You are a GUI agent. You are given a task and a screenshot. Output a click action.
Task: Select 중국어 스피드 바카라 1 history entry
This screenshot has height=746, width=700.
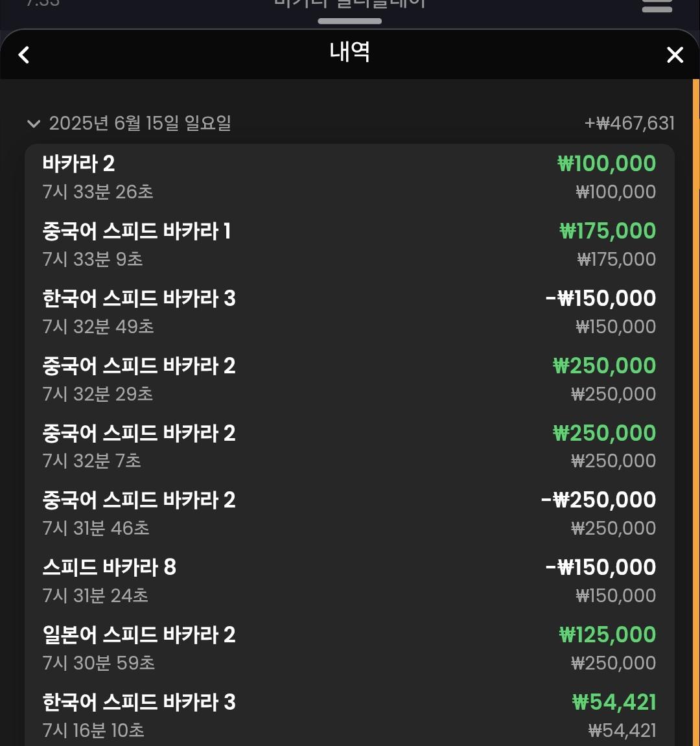[350, 244]
